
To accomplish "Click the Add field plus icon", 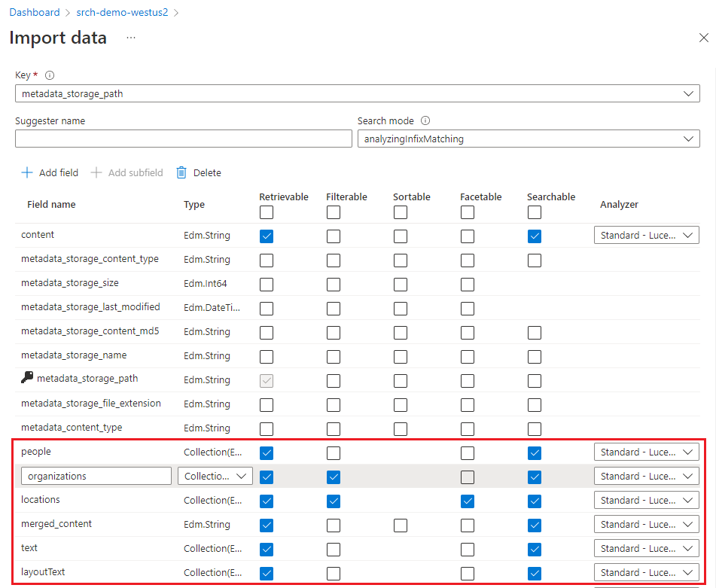I will (27, 172).
